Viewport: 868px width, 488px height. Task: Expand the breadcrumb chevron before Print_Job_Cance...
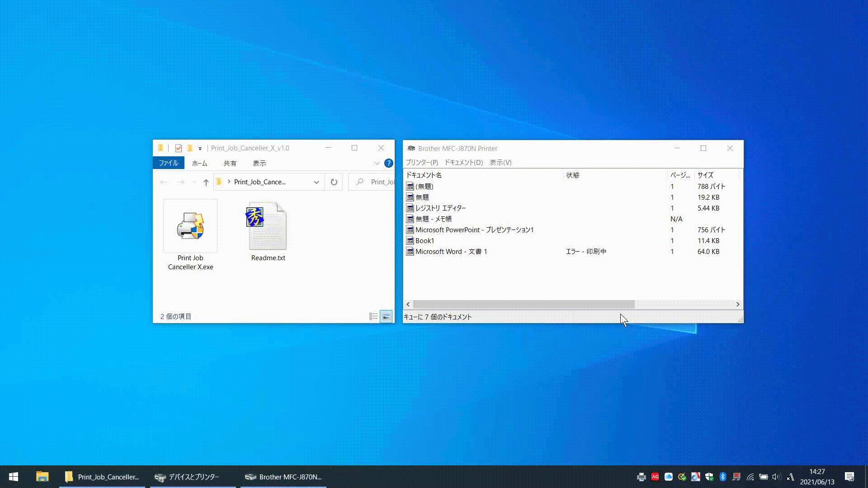[x=229, y=182]
